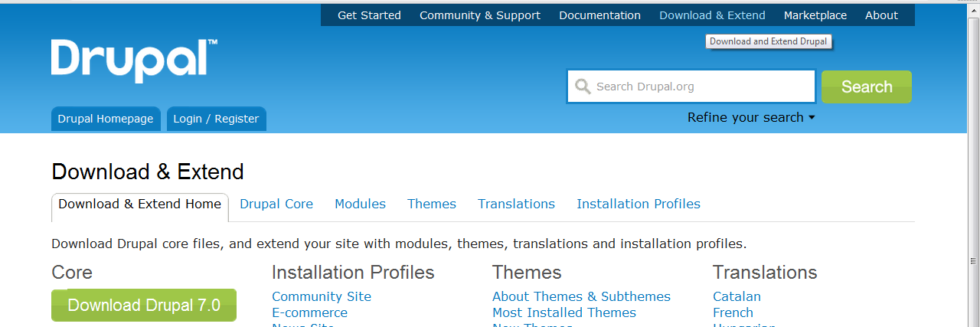
Task: Click the Download Drupal 7.0 button
Action: click(x=144, y=305)
